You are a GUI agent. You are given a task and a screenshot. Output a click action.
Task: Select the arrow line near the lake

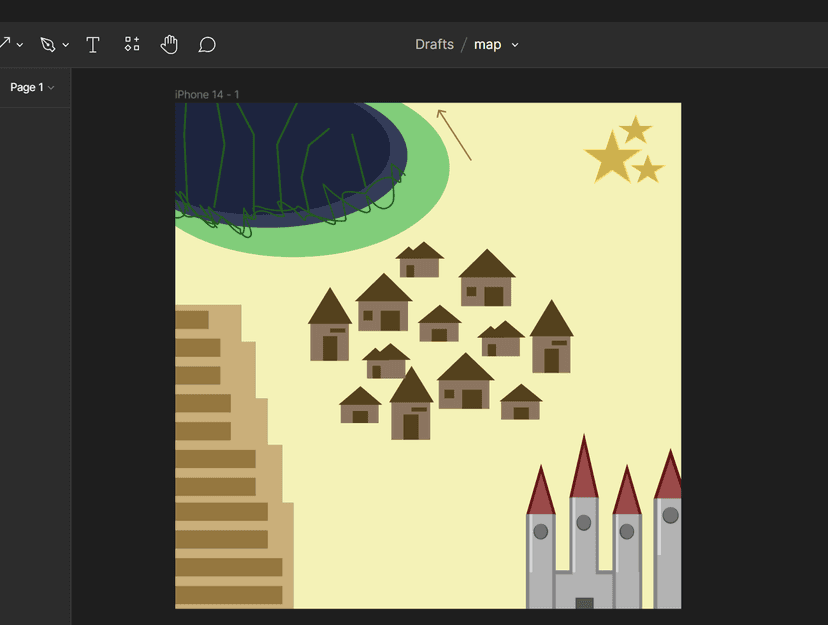[454, 134]
